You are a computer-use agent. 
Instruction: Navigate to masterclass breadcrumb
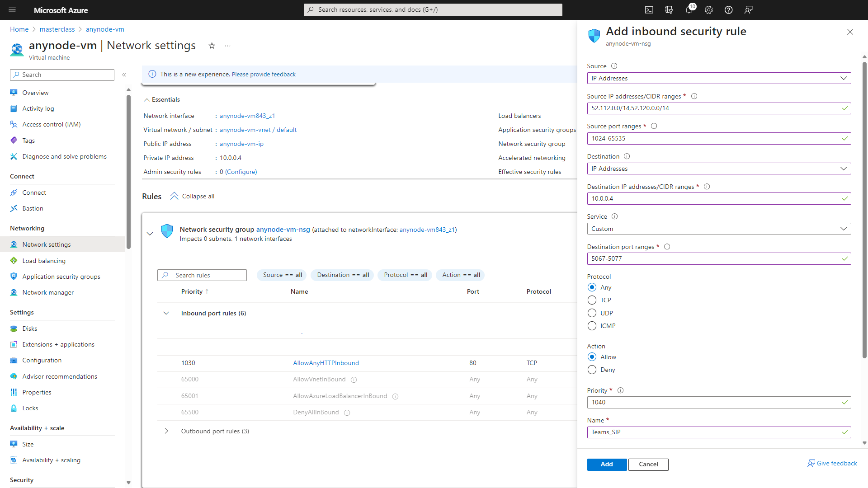tap(57, 29)
